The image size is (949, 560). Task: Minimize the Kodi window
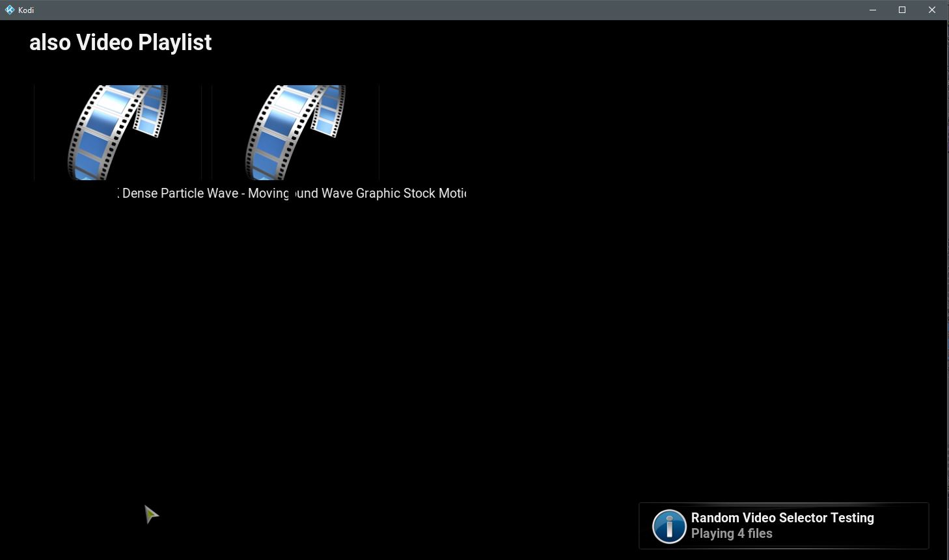(873, 10)
